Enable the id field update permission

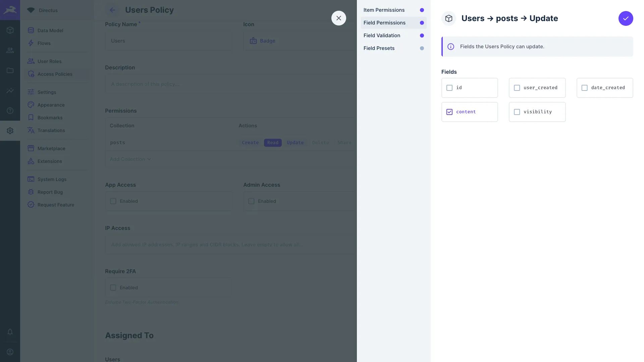click(x=449, y=87)
